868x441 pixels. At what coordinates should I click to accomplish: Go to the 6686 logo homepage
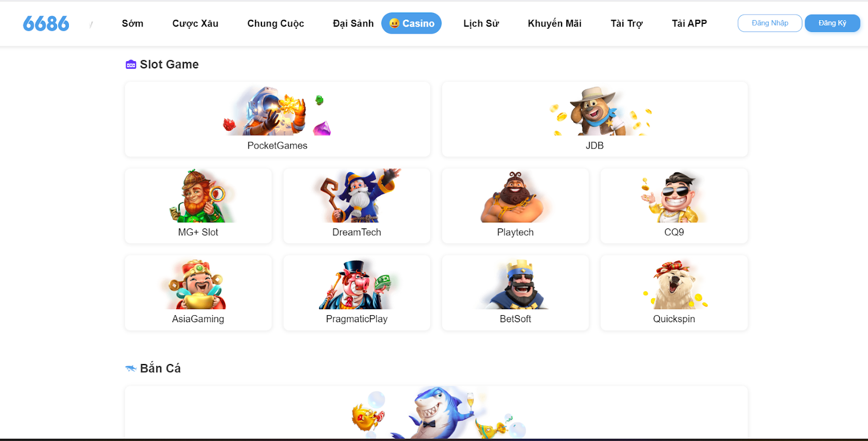click(46, 23)
